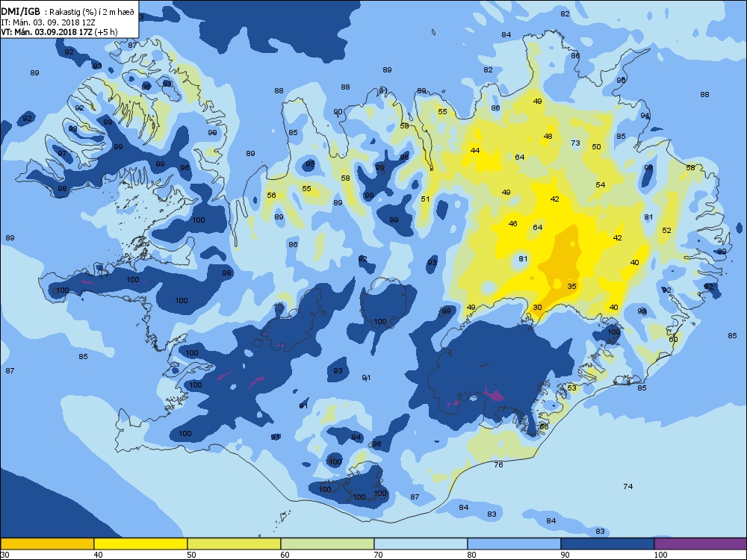Screen dimensions: 747x560
Task: Click the light blue 70–80 legend block
Action: coord(421,544)
